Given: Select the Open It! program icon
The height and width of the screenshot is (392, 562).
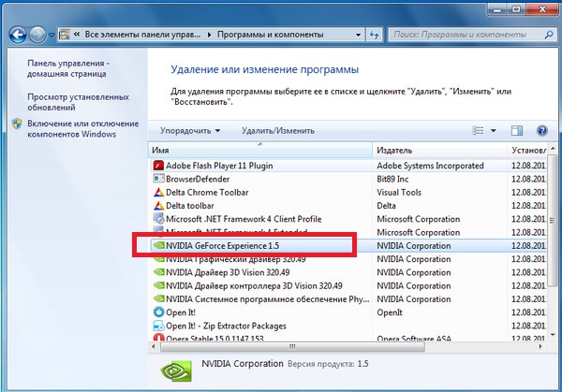Looking at the screenshot, I should click(x=158, y=312).
